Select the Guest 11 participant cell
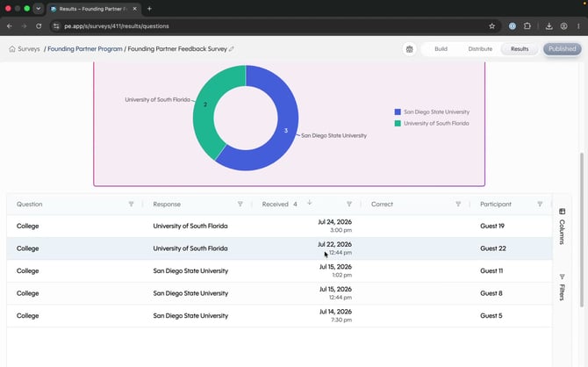Viewport: 588px width, 367px height. (x=491, y=271)
